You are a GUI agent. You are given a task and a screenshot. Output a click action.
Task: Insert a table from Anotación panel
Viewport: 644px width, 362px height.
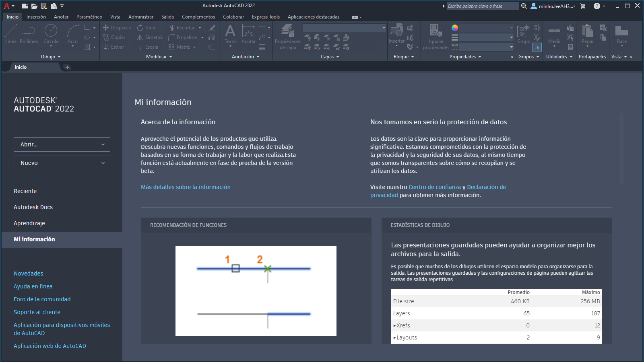[262, 47]
